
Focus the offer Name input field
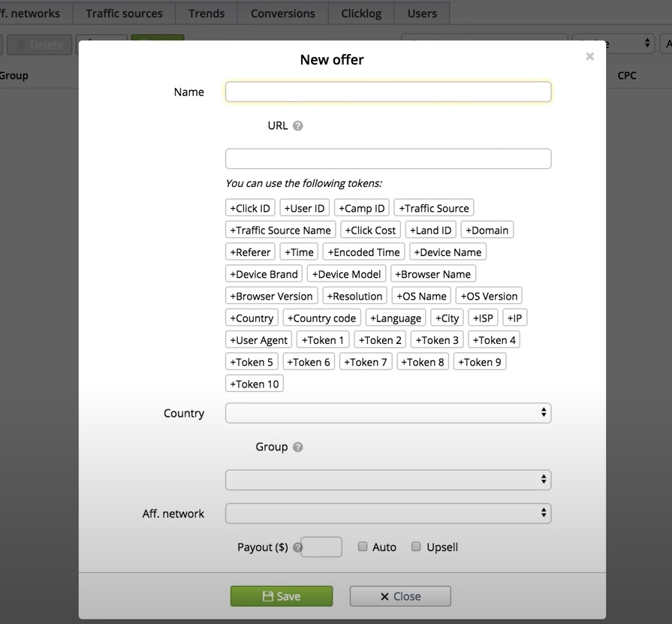tap(388, 92)
